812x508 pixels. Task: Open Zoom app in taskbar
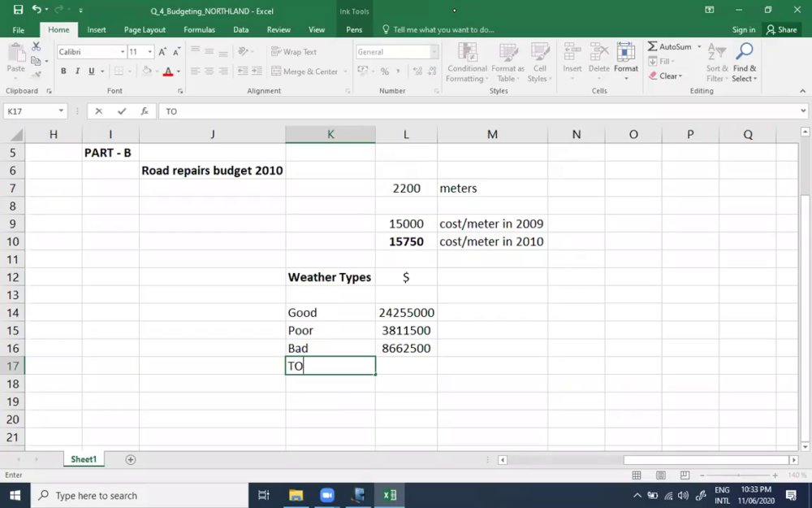tap(327, 495)
